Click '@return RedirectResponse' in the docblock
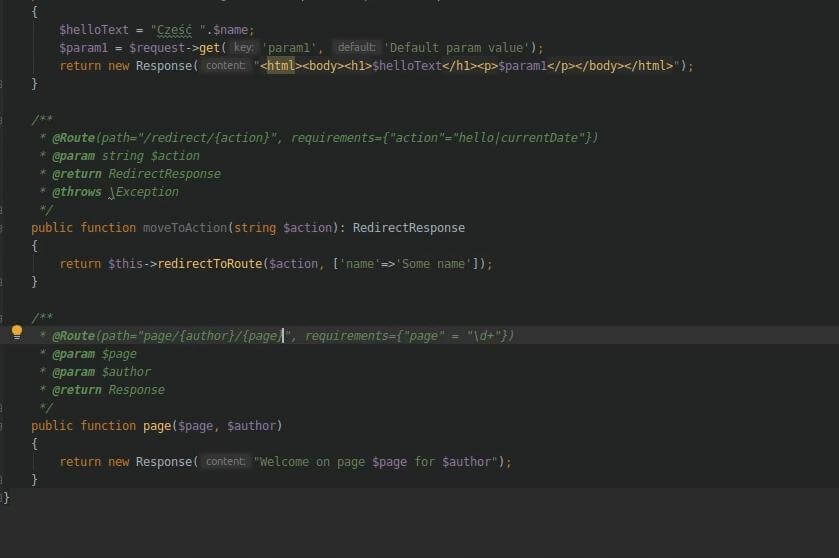 point(136,174)
